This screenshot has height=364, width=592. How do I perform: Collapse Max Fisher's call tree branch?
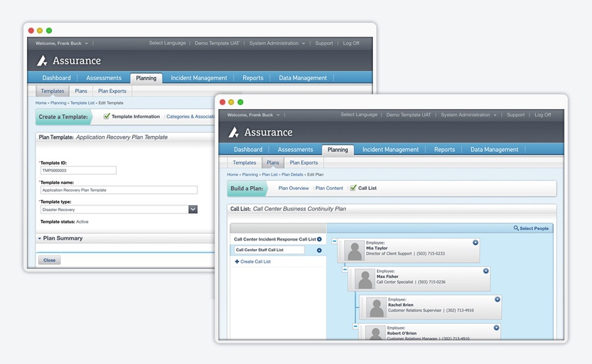tap(345, 269)
